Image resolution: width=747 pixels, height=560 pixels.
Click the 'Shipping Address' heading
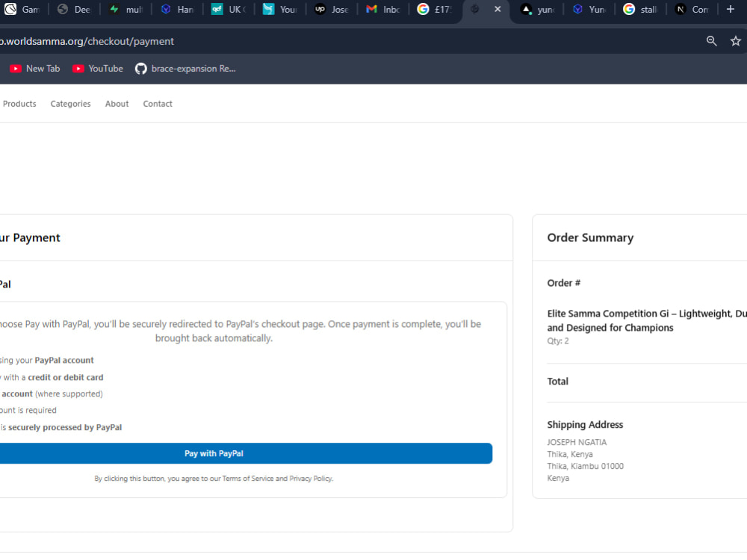[585, 425]
